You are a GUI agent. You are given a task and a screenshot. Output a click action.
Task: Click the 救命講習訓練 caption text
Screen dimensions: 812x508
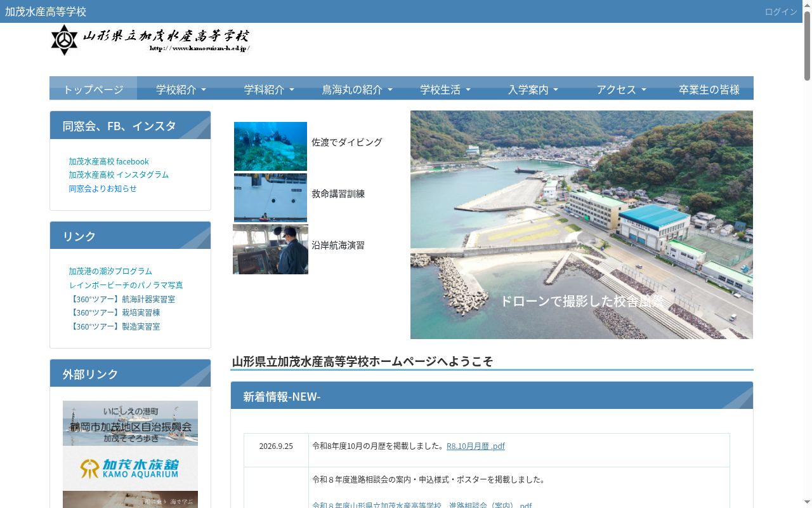338,194
